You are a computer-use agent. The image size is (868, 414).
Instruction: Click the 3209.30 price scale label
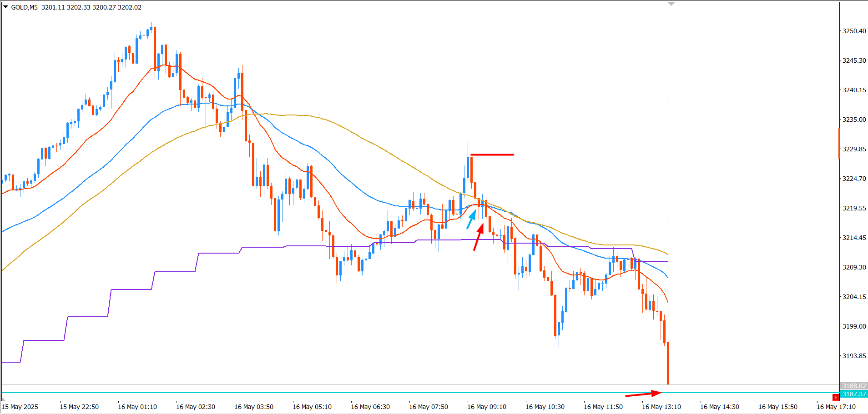(x=854, y=267)
